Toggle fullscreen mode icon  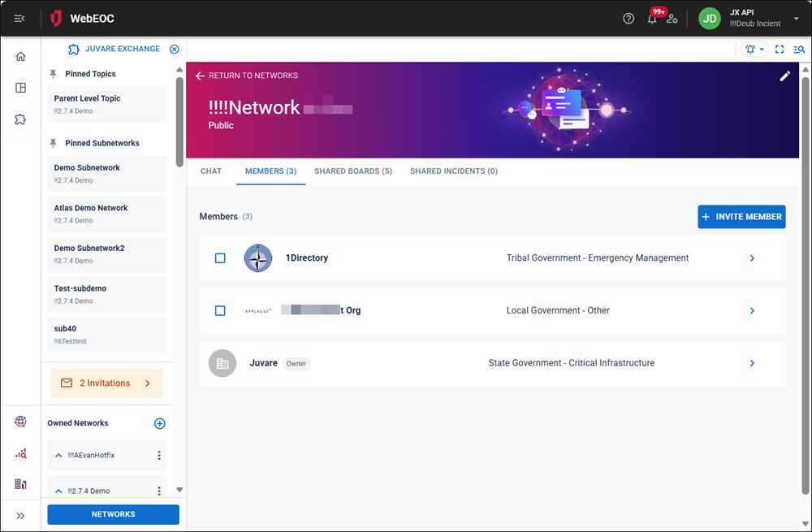[780, 50]
